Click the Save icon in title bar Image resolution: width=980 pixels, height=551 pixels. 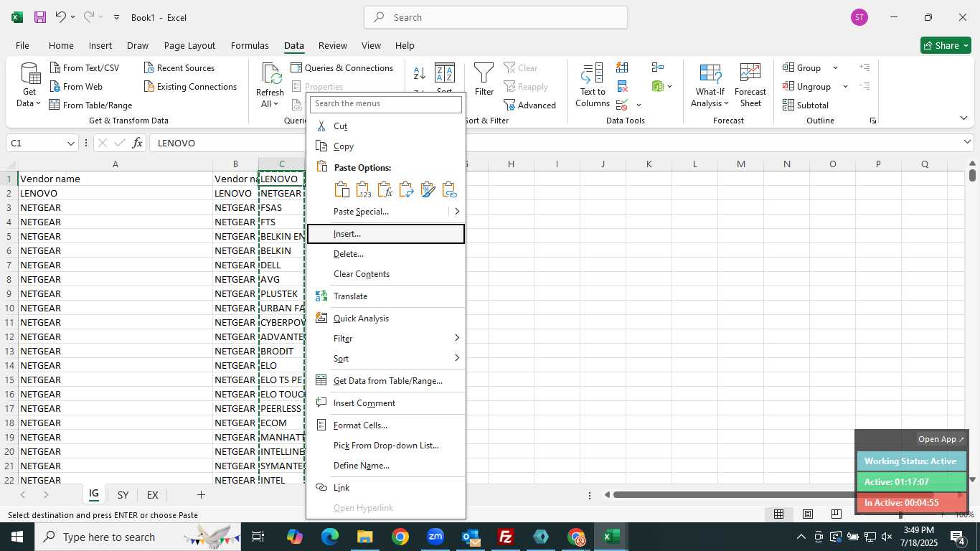point(40,17)
